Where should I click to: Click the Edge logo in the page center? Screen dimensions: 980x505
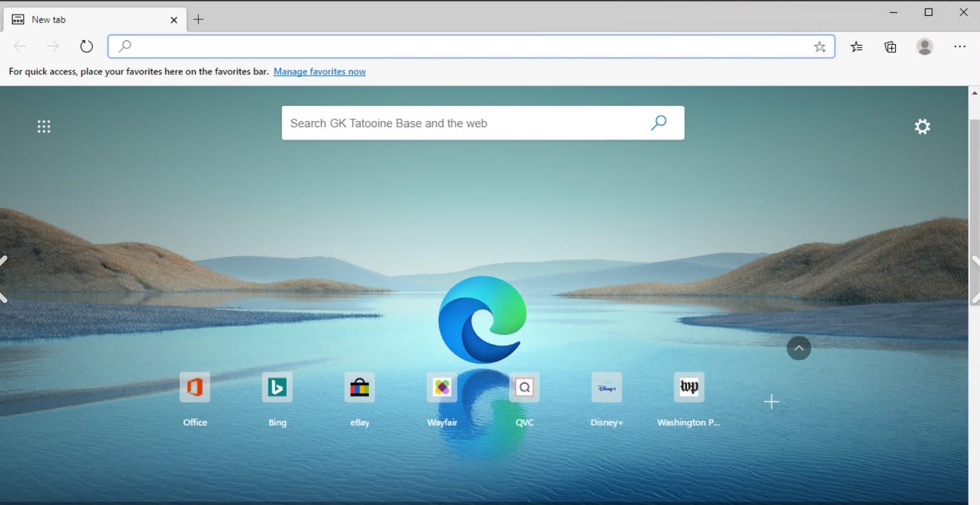(x=482, y=319)
